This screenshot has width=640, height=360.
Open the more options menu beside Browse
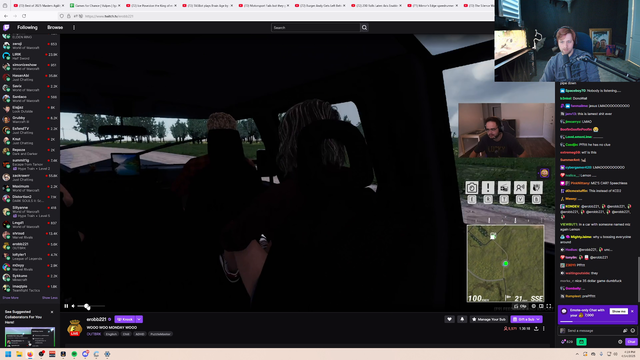click(x=74, y=27)
